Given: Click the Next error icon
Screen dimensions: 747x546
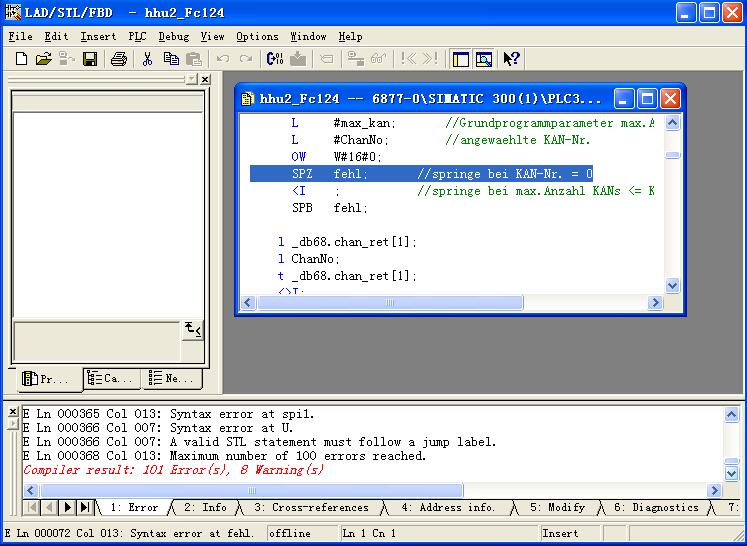Looking at the screenshot, I should pos(431,59).
